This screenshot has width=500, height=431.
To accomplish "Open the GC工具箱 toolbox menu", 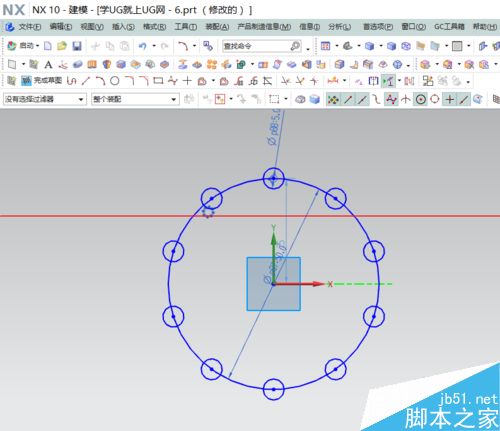I will (x=449, y=27).
